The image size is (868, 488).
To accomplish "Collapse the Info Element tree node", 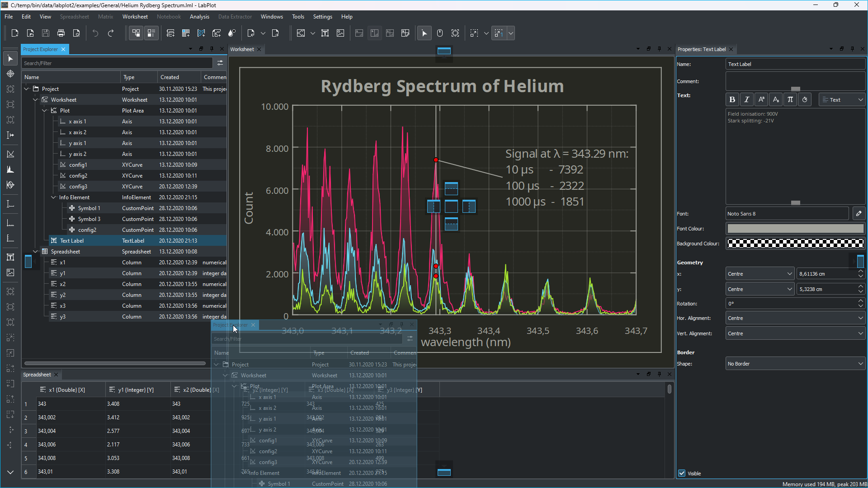I will click(x=53, y=197).
